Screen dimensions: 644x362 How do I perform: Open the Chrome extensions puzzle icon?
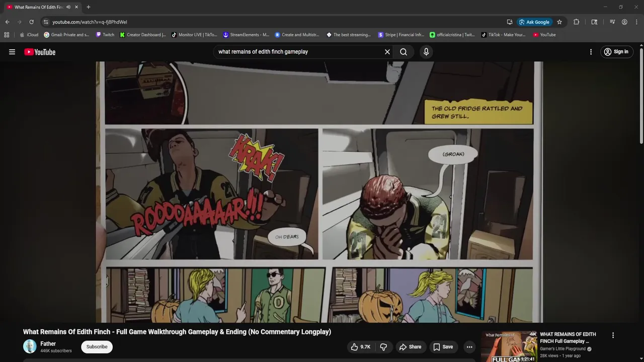coord(576,22)
